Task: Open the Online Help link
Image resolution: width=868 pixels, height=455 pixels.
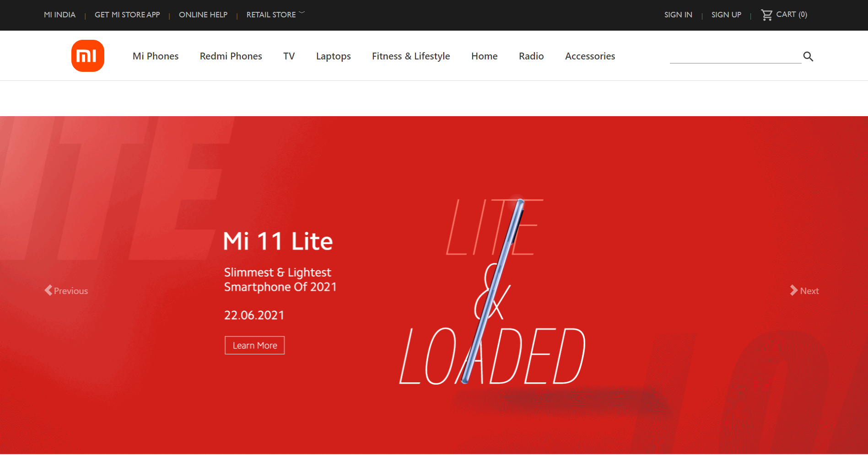Action: click(203, 15)
